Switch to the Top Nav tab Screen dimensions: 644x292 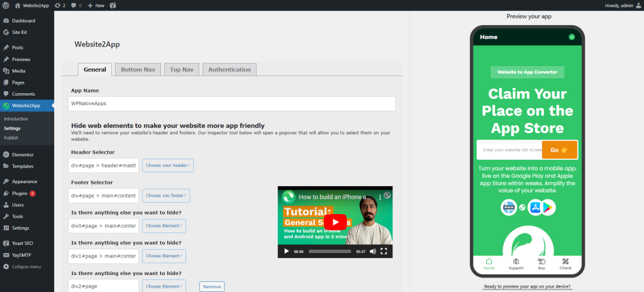[182, 69]
